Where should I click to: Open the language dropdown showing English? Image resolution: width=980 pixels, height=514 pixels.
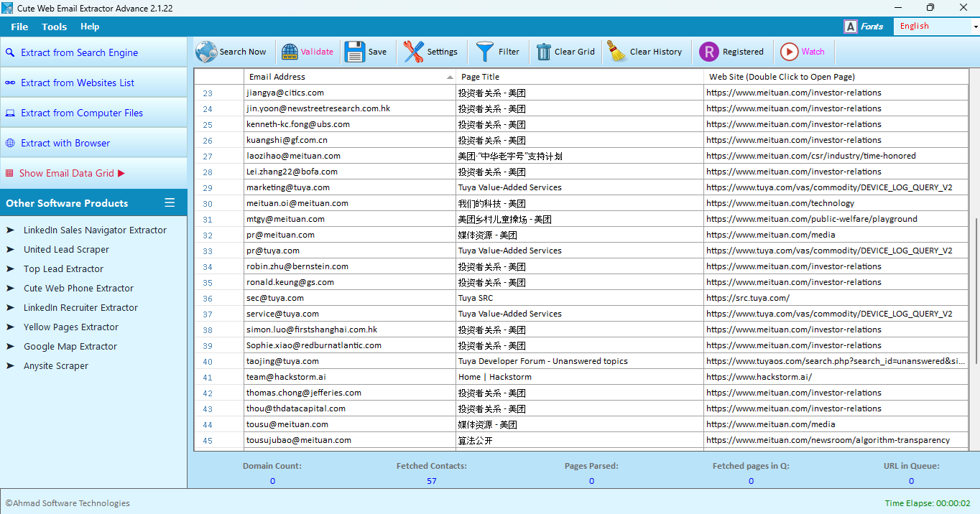point(936,27)
